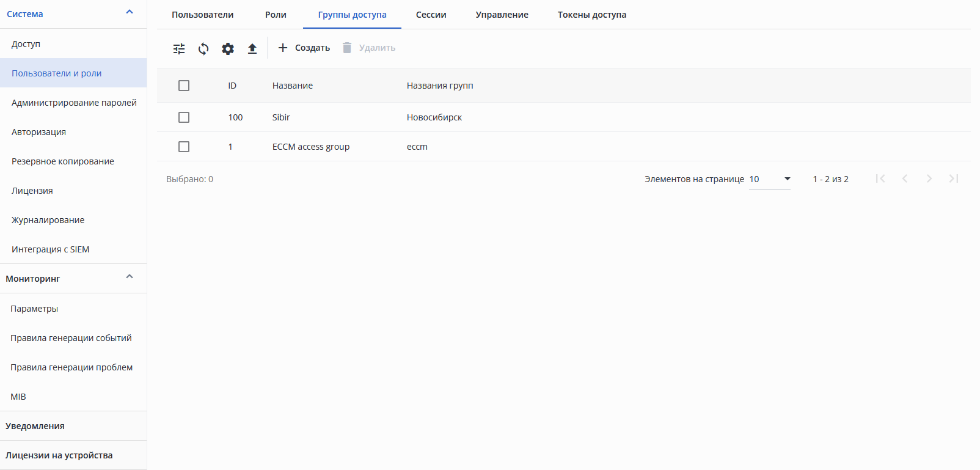Switch to the Сессии tab
980x470 pixels.
(431, 15)
